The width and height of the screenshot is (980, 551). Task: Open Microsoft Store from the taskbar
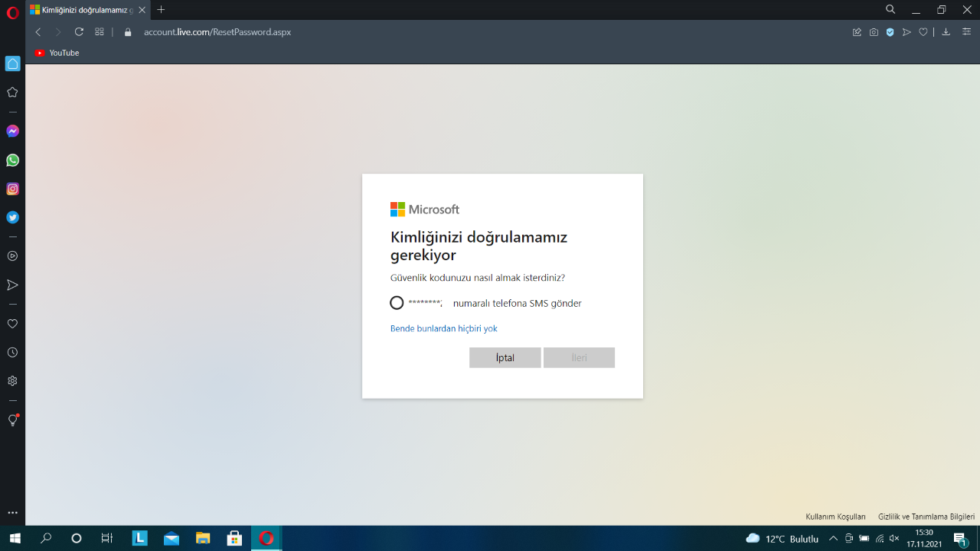pos(234,539)
